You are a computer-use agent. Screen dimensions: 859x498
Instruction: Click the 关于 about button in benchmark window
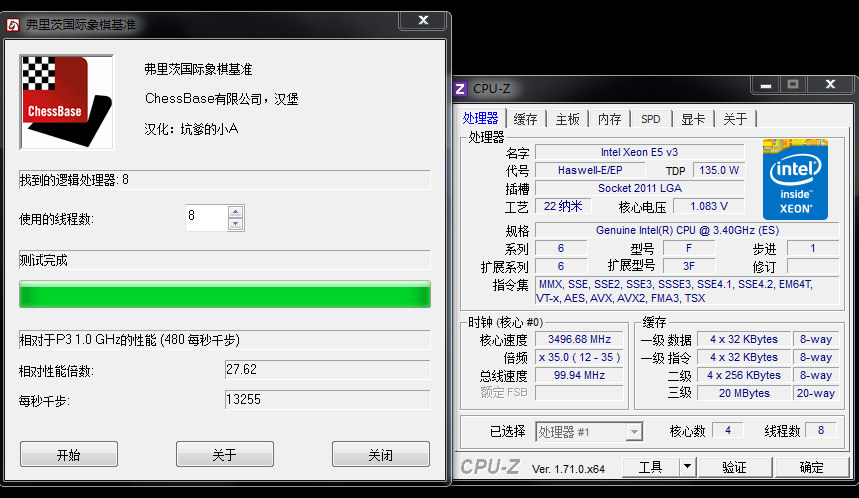tap(225, 454)
